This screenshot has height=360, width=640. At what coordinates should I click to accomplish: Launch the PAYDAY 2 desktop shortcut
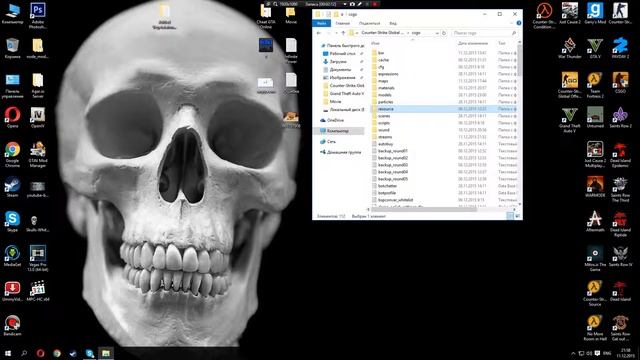coord(620,48)
